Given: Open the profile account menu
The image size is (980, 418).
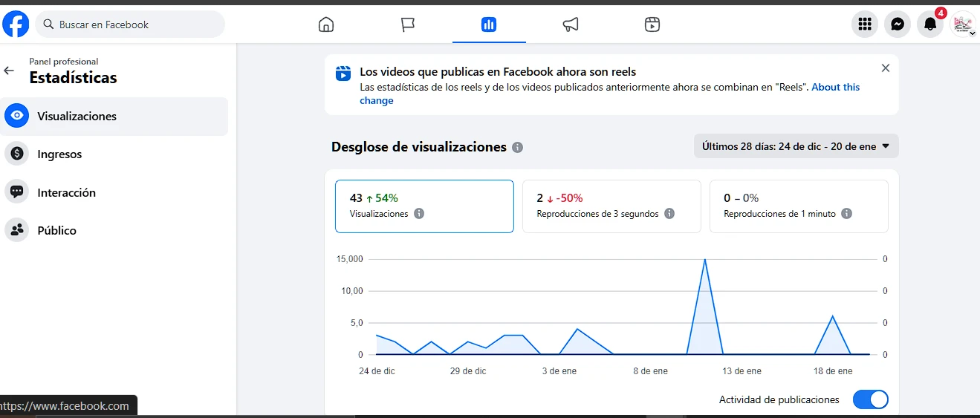Looking at the screenshot, I should [x=963, y=25].
